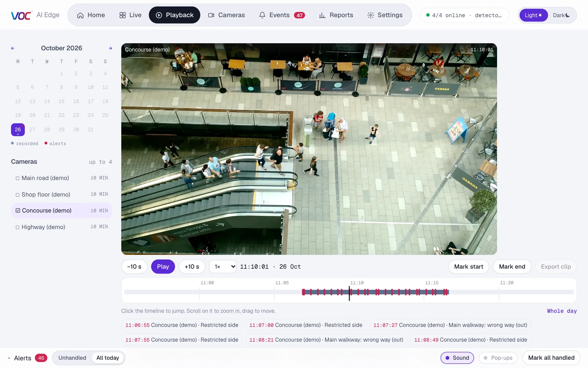
Task: Open the 1× playback speed dropdown
Action: coord(223,266)
